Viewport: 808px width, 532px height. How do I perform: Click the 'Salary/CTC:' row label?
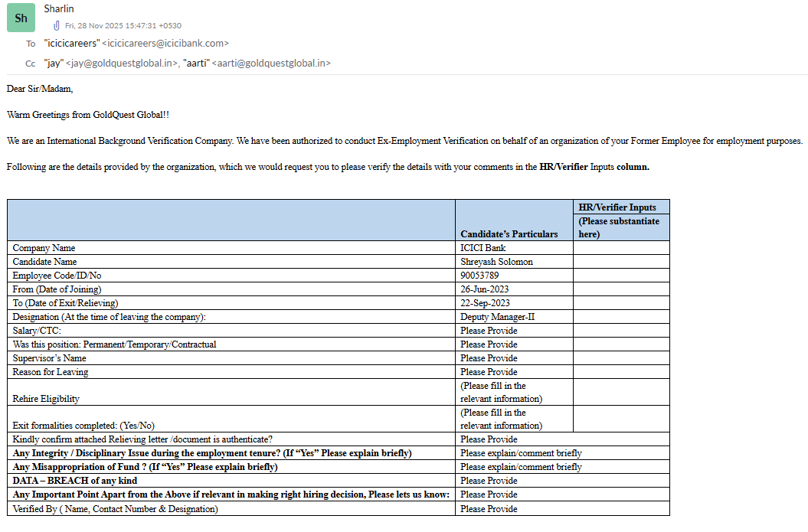point(37,331)
